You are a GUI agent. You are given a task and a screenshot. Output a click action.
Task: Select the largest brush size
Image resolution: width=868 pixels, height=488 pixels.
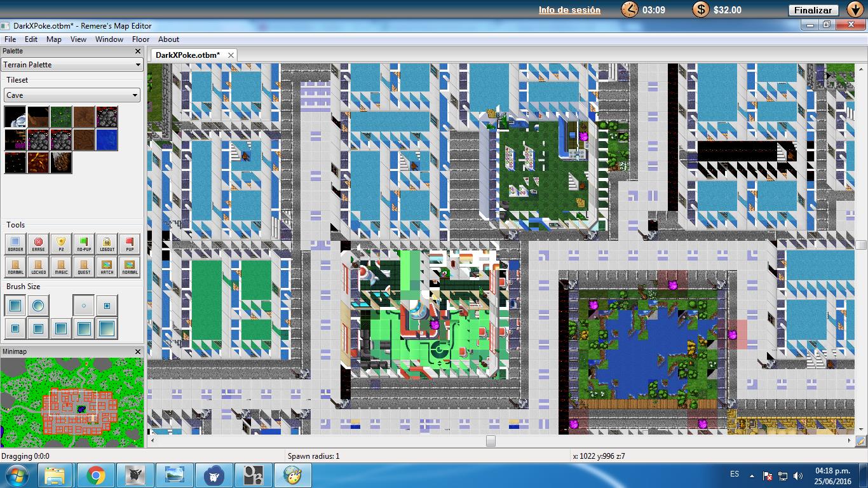pos(107,329)
